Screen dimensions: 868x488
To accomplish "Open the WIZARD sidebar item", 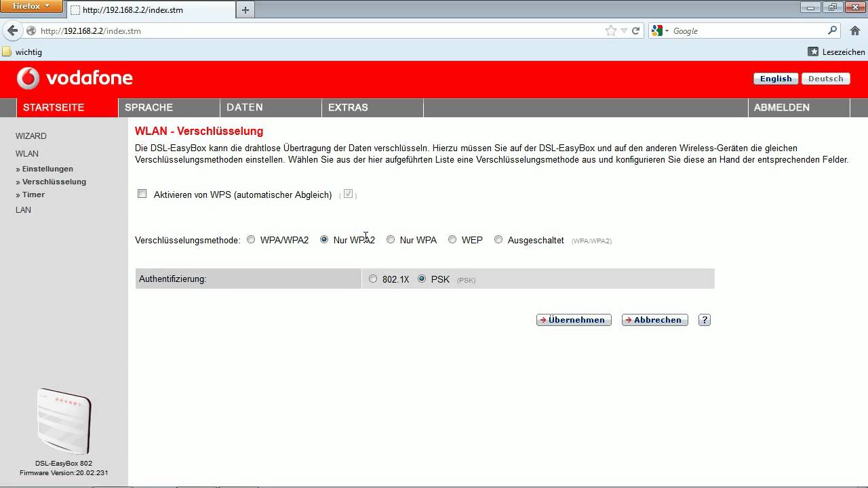I will coord(31,136).
